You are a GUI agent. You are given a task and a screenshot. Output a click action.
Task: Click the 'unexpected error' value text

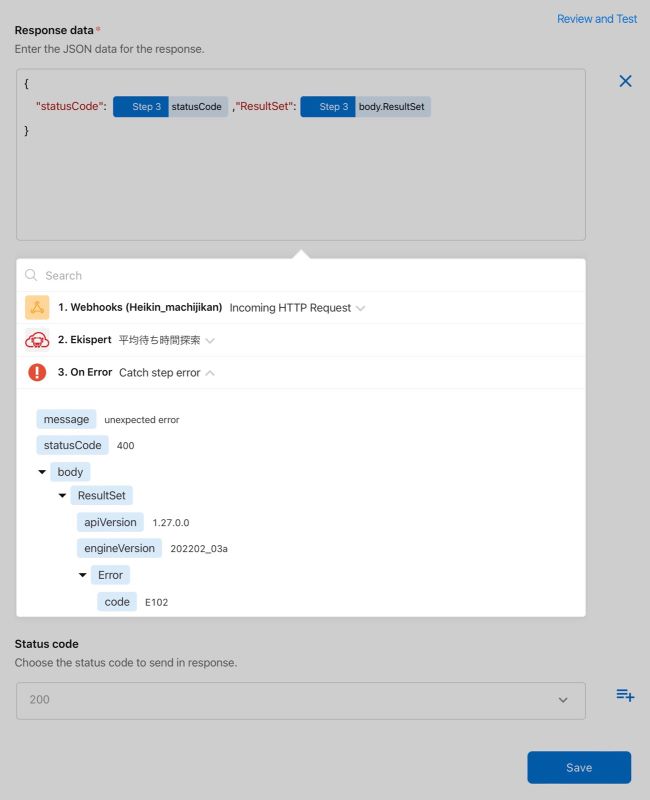pos(142,420)
